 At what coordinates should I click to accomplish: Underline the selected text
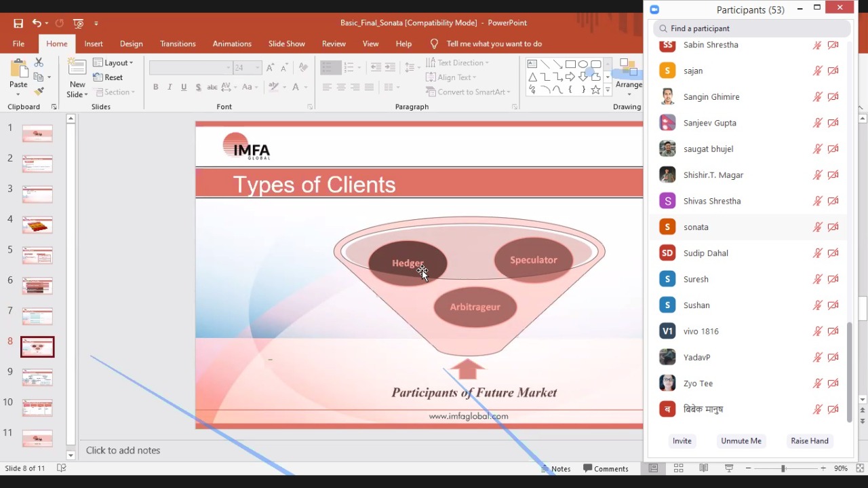184,87
